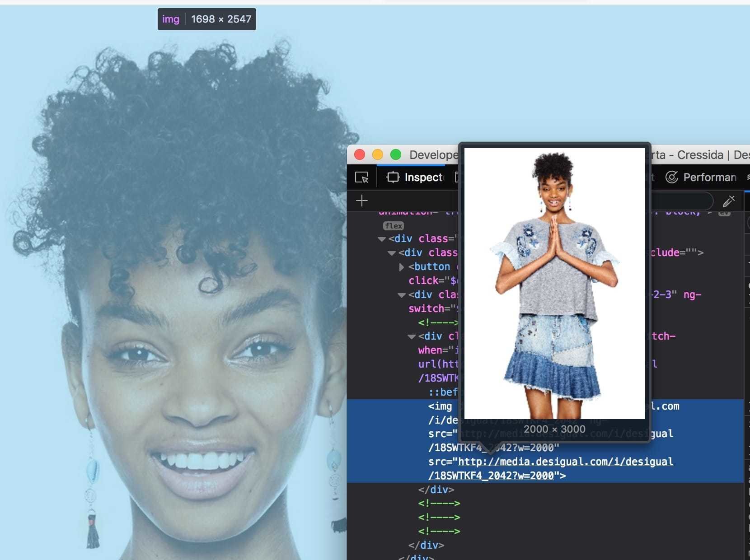Viewport: 750px width, 560px height.
Task: Close the Developer Tools window
Action: click(360, 155)
